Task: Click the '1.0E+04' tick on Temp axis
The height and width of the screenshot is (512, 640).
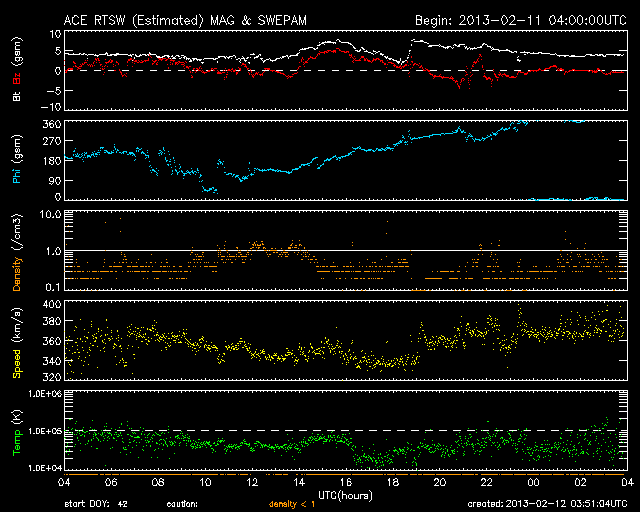Action: tap(45, 468)
